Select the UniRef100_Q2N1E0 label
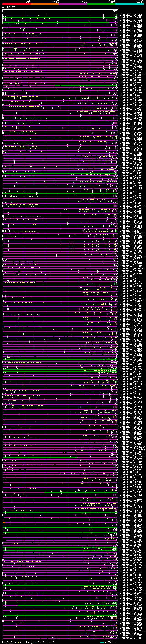Screen dimensions: 146x644 coord(131,301)
